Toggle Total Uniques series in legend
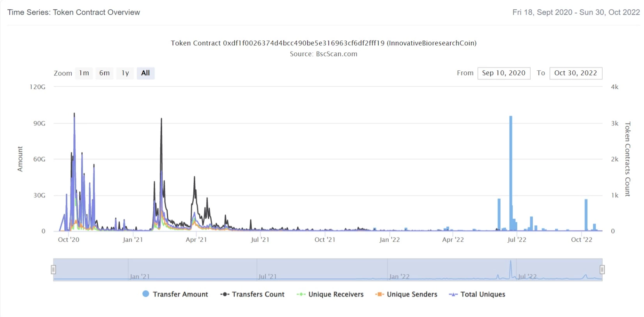Image resolution: width=644 pixels, height=317 pixels. coord(477,294)
